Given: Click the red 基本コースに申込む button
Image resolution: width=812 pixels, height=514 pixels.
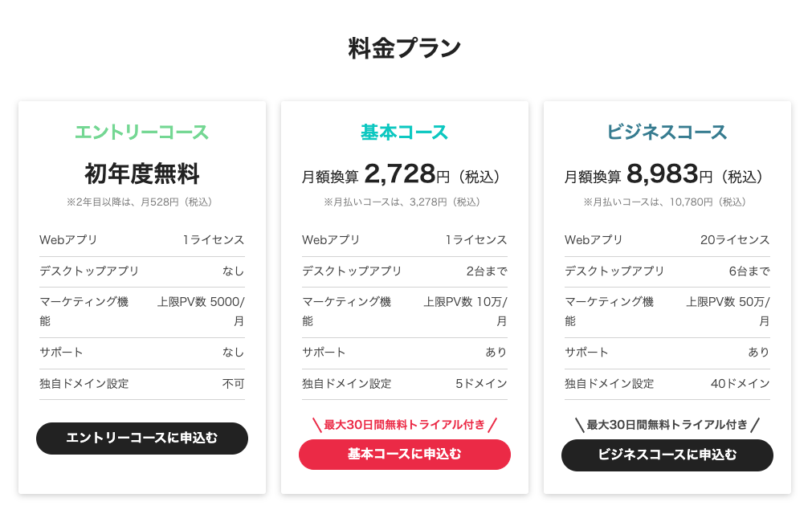Looking at the screenshot, I should pos(405,455).
